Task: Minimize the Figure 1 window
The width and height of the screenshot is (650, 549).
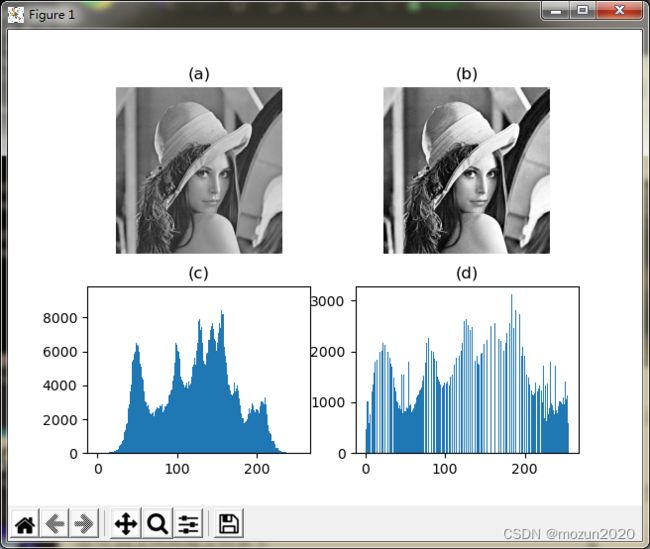Action: pyautogui.click(x=556, y=10)
